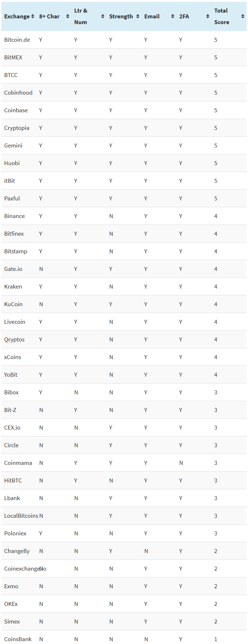248x644 pixels.
Task: Click the Exchange header label
Action: 17,17
